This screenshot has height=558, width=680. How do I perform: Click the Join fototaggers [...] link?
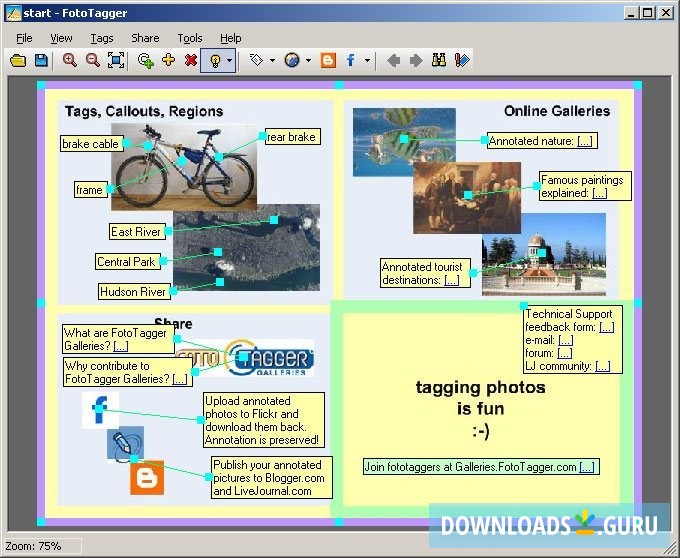[587, 467]
